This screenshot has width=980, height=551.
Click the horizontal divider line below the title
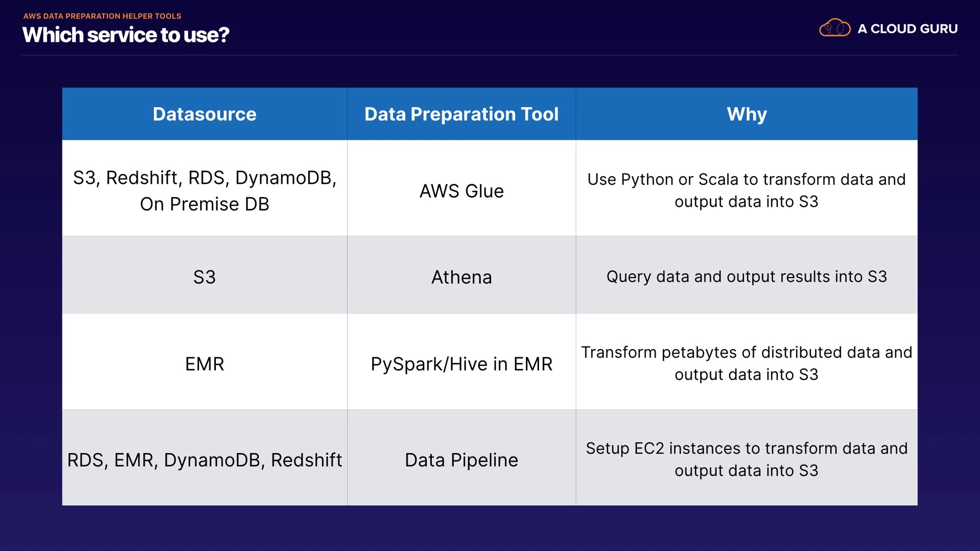(x=490, y=55)
